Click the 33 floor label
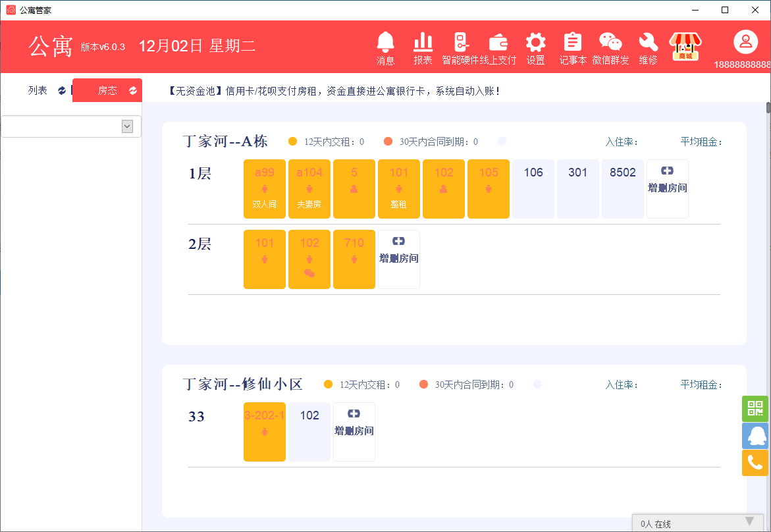 196,417
